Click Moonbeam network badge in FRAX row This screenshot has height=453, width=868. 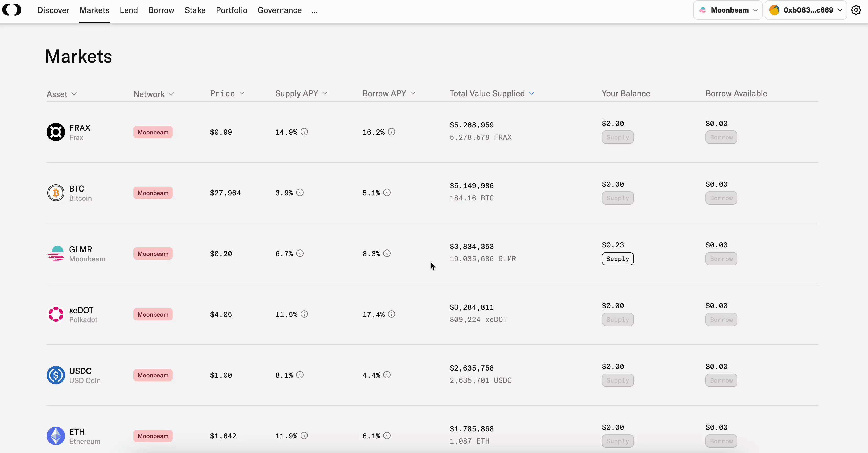pos(153,132)
